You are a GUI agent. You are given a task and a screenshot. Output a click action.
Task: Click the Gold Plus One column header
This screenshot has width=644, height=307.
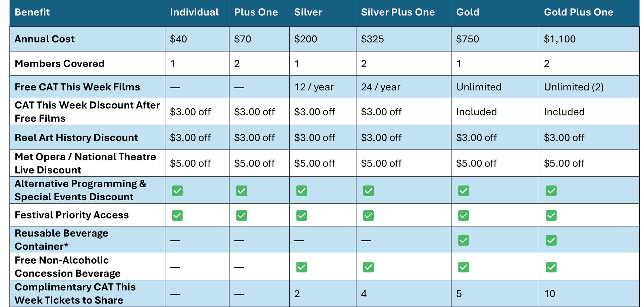click(x=579, y=12)
